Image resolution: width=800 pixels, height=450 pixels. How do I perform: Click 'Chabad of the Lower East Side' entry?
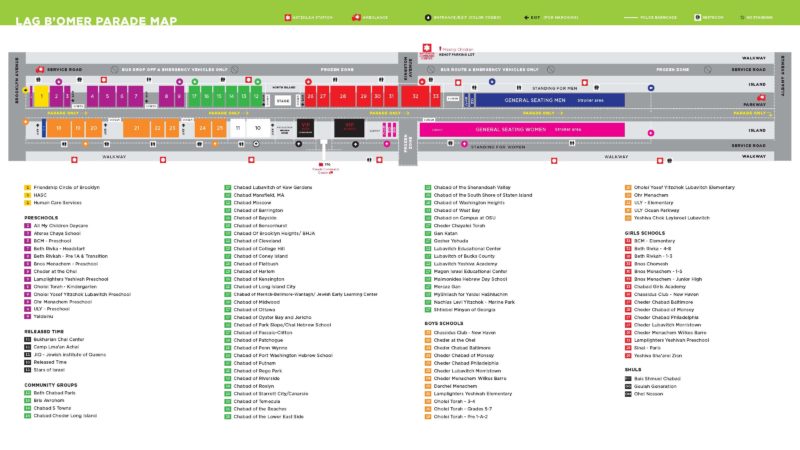[x=268, y=417]
